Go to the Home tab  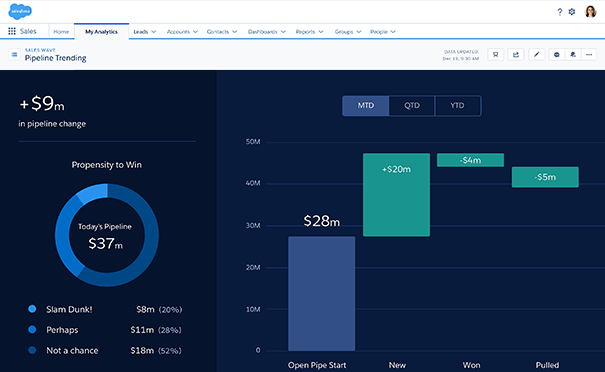[x=61, y=32]
